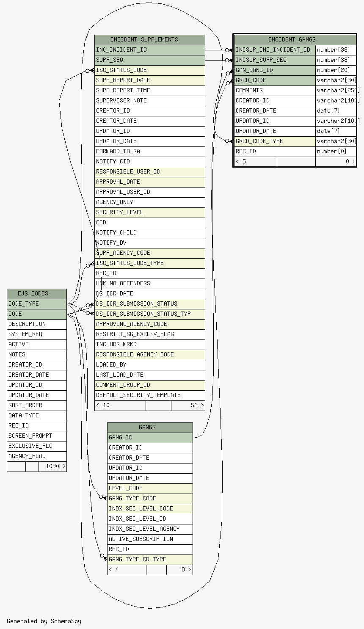Click the UNK_NO_OFFENDERS column

pos(150,284)
